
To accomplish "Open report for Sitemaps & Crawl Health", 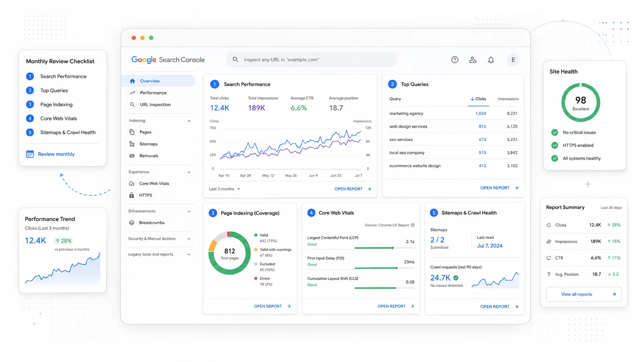I will (500, 307).
